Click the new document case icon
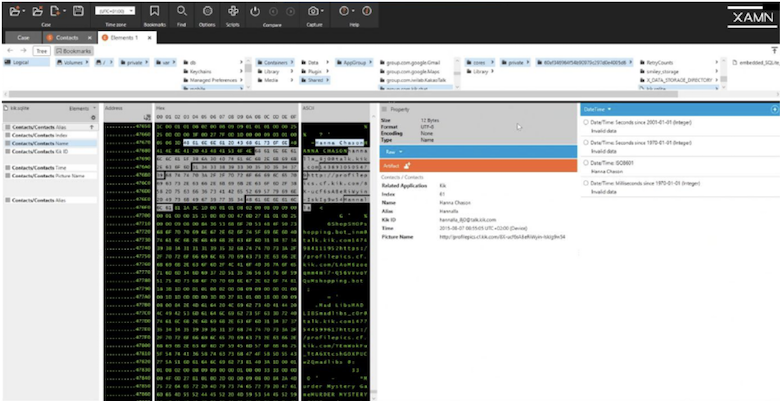 (x=56, y=11)
